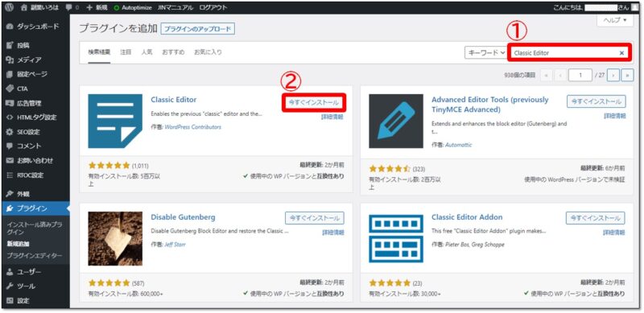The height and width of the screenshot is (313, 644).
Task: Open the Automattic author link
Action: click(x=458, y=145)
